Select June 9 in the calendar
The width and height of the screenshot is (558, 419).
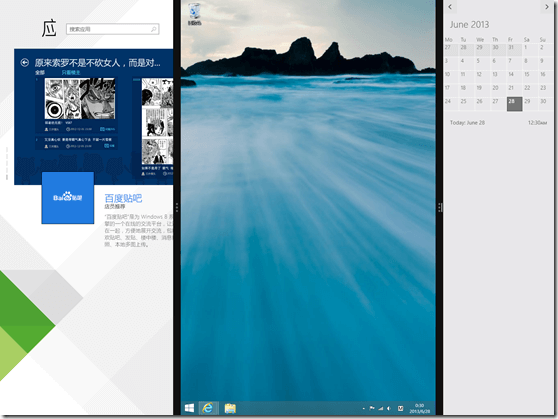tap(546, 63)
